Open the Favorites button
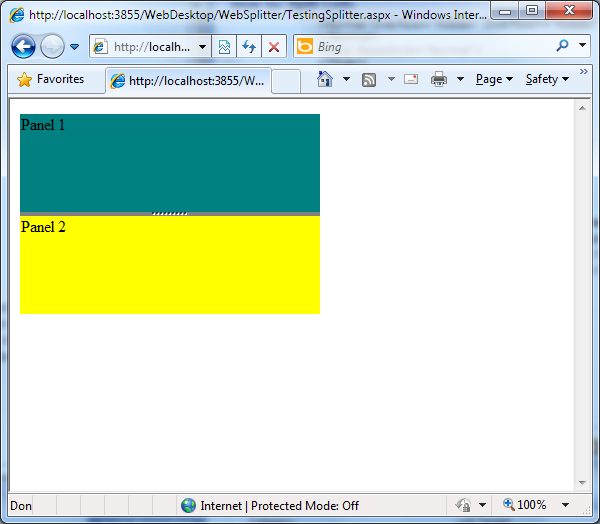 (x=51, y=79)
